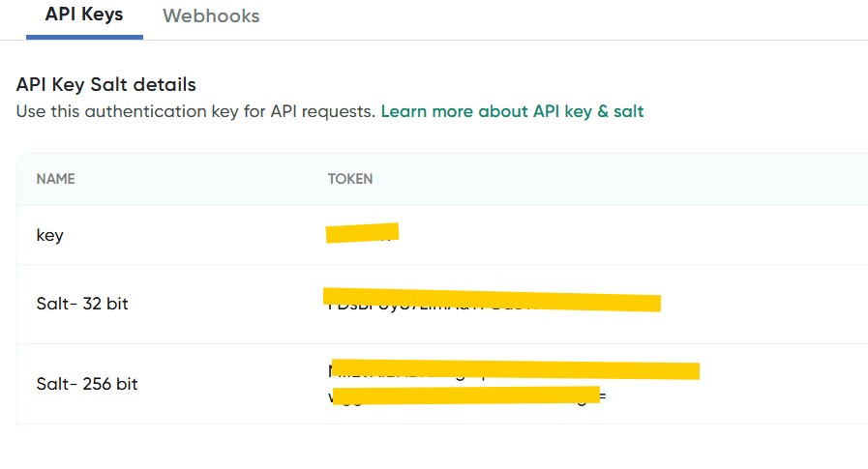Screen dimensions: 868x469
Task: Select the Salt- 32 bit row label
Action: click(82, 304)
